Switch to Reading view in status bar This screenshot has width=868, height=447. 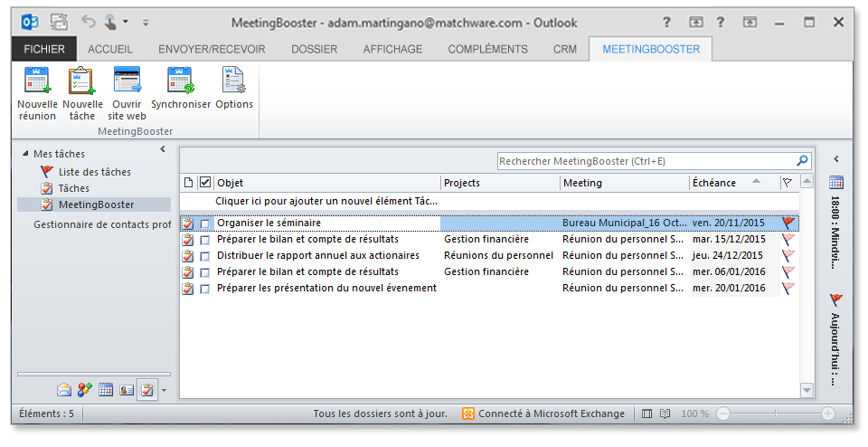click(665, 414)
